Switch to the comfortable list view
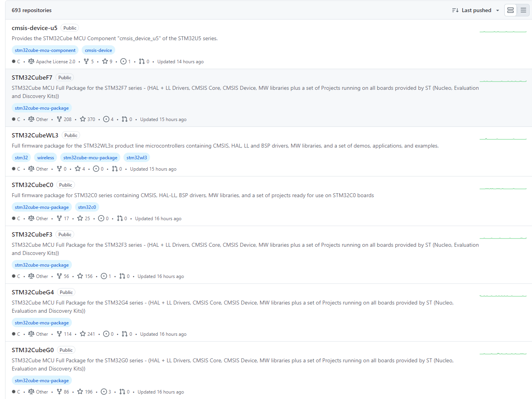Image resolution: width=532 pixels, height=399 pixels. tap(511, 10)
